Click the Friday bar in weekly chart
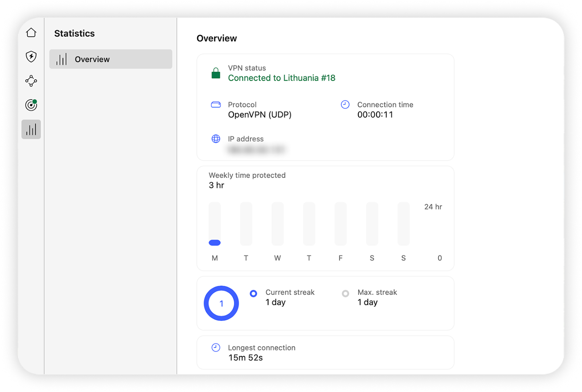The width and height of the screenshot is (582, 392). [340, 224]
